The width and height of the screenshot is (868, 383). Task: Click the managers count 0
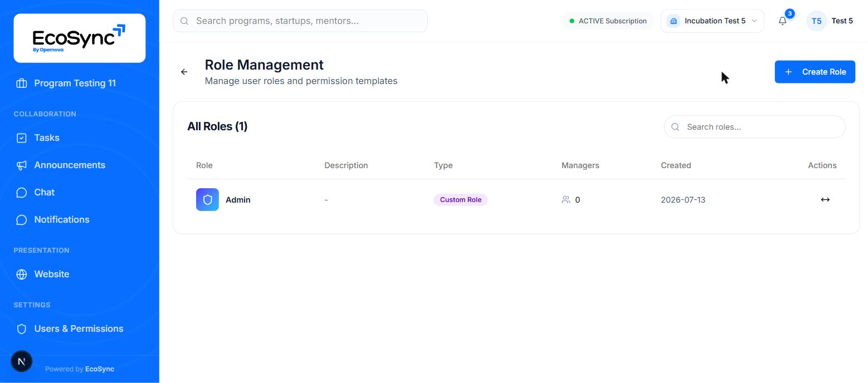pos(577,200)
